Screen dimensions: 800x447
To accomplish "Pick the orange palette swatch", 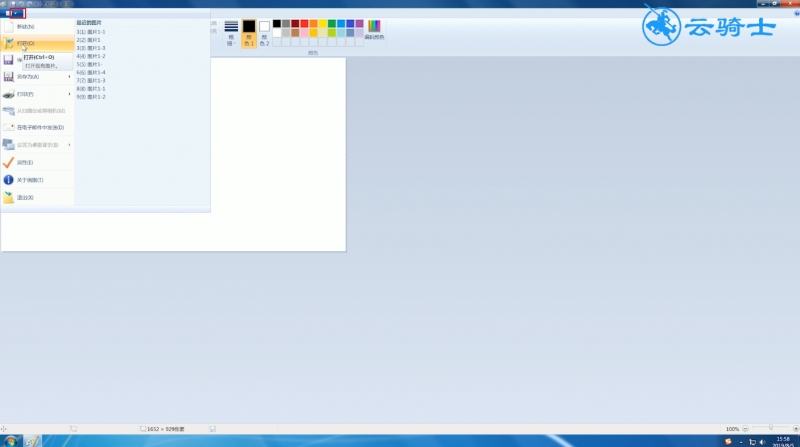I will (x=313, y=23).
